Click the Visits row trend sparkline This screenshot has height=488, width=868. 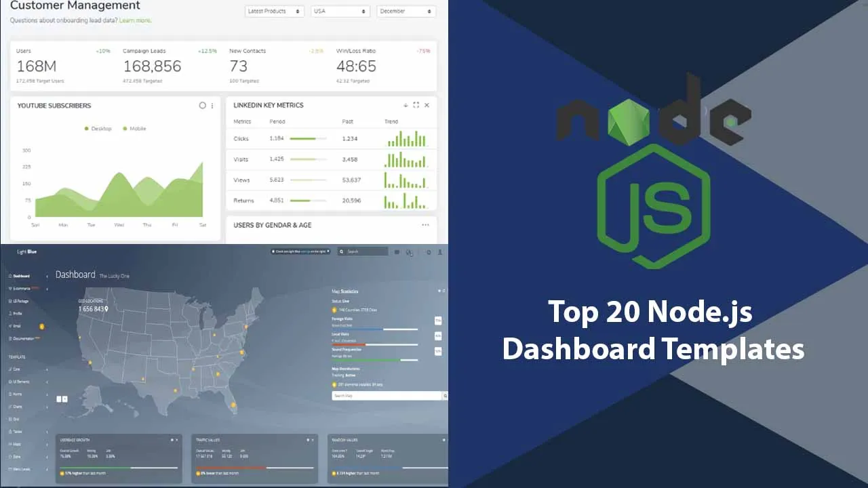click(x=406, y=159)
